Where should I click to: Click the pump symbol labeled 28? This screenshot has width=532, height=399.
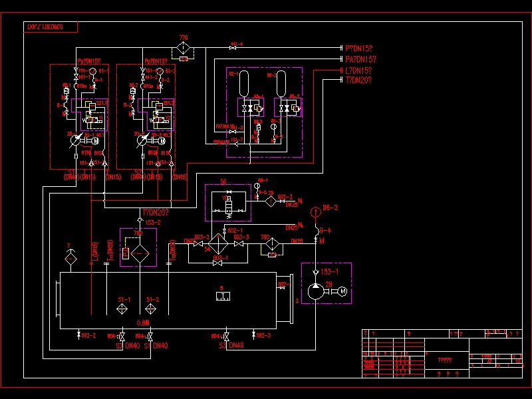pyautogui.click(x=316, y=291)
